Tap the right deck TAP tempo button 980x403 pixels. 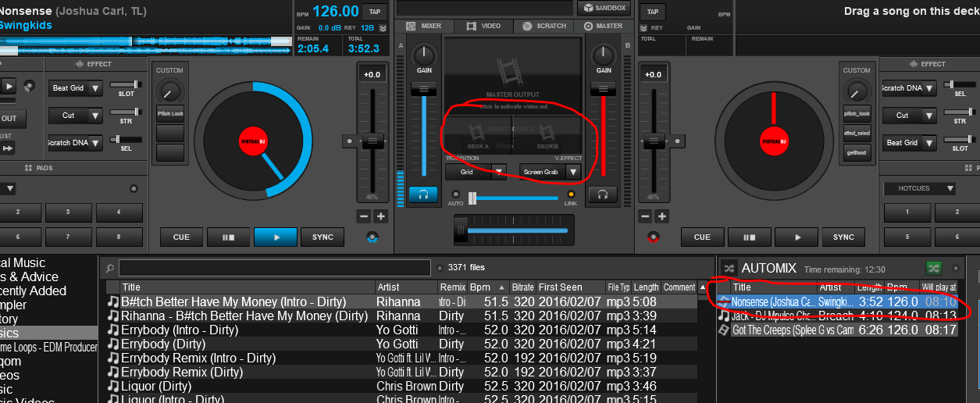pos(652,11)
